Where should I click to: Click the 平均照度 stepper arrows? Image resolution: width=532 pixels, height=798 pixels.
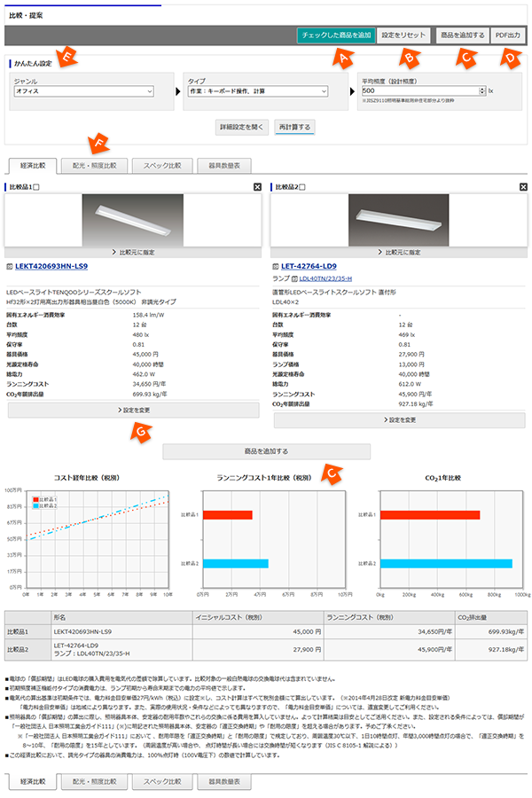coord(481,90)
